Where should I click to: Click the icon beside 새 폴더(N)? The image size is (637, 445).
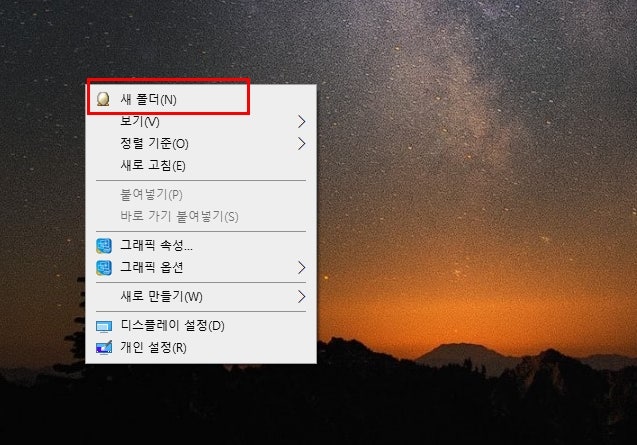click(x=103, y=99)
